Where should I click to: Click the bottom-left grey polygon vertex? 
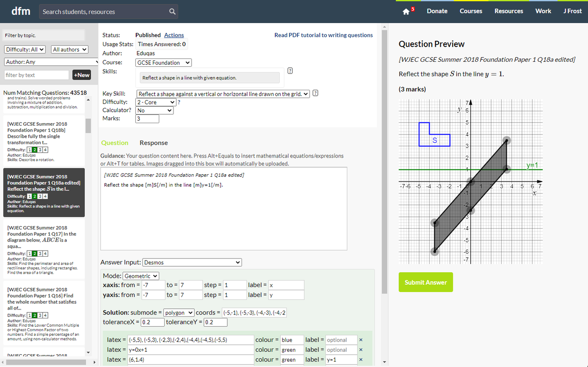click(435, 251)
